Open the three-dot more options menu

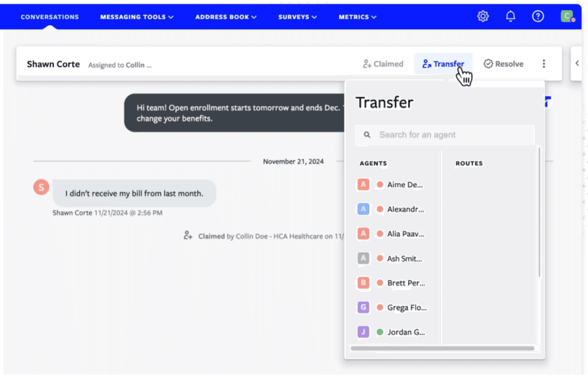tap(544, 64)
